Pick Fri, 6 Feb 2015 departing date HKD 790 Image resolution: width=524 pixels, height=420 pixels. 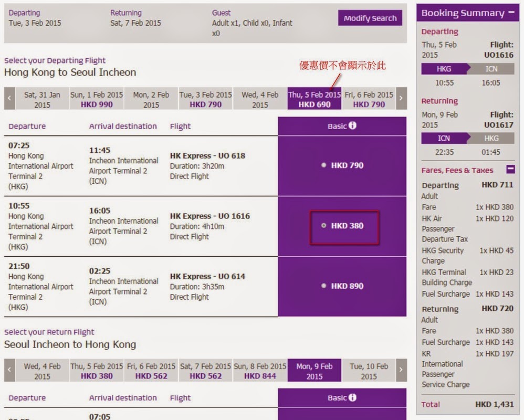(369, 99)
